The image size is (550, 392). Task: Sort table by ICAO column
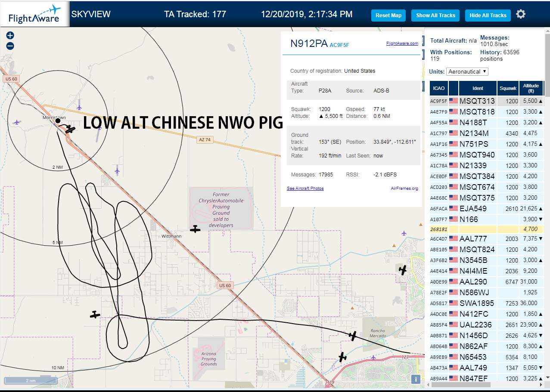[x=439, y=88]
